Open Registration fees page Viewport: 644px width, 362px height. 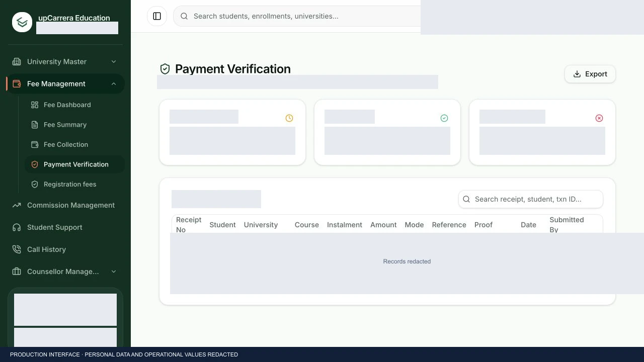tap(74, 184)
